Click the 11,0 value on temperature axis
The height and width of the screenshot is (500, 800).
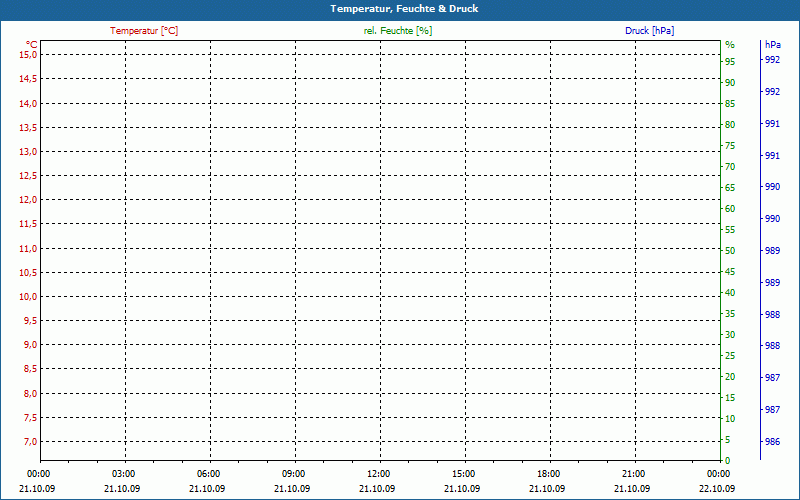(x=28, y=248)
